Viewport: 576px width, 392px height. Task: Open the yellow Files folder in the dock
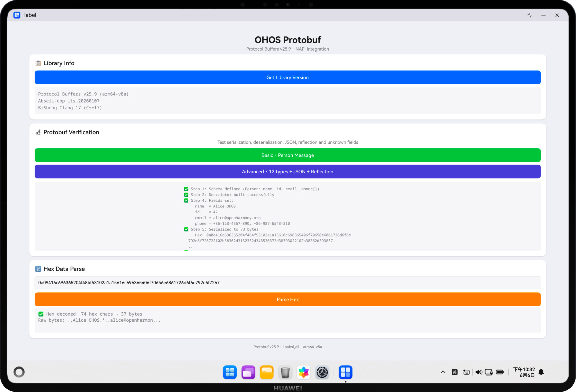267,372
